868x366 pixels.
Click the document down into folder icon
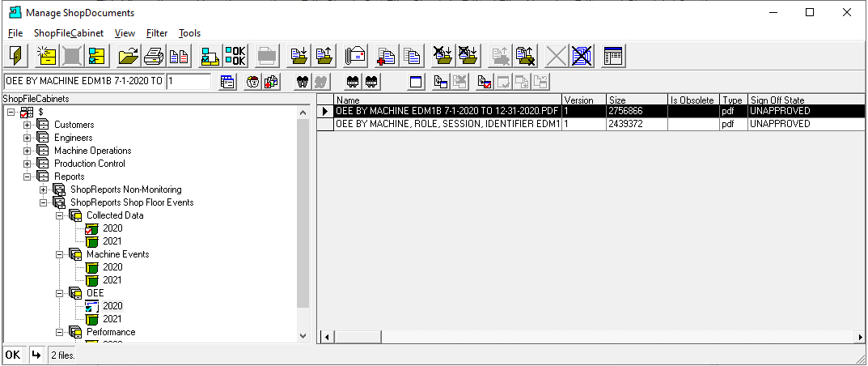[299, 56]
